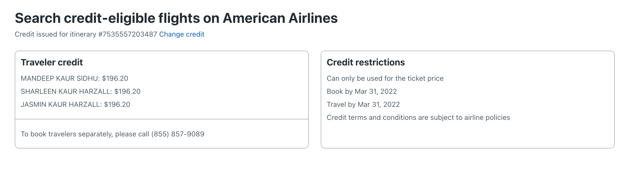Click the "Book by Mar 31, 2022" line
The width and height of the screenshot is (644, 172).
pyautogui.click(x=362, y=92)
